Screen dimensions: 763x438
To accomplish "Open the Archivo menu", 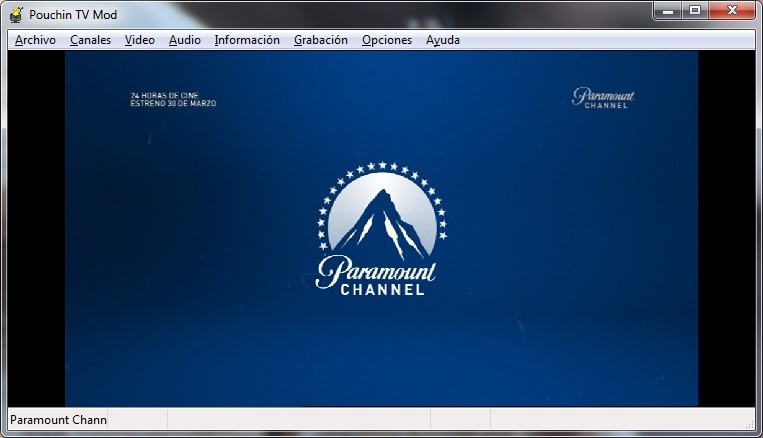I will pyautogui.click(x=35, y=40).
